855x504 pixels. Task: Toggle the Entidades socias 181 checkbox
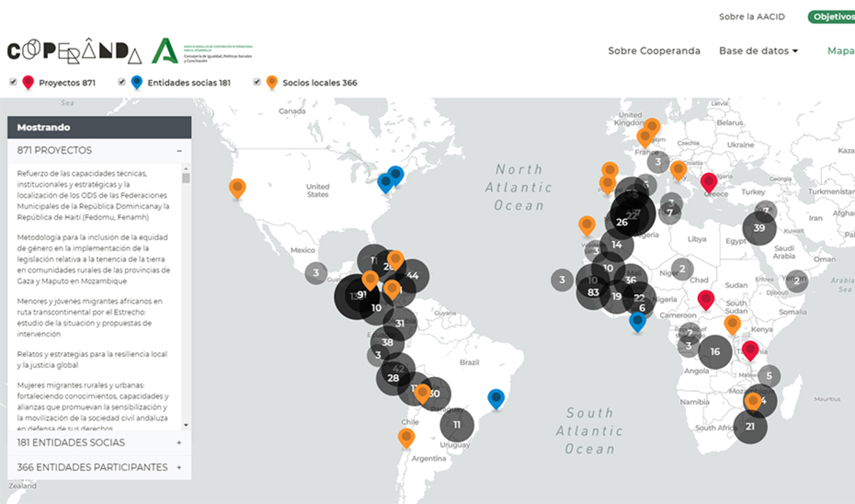click(x=122, y=82)
